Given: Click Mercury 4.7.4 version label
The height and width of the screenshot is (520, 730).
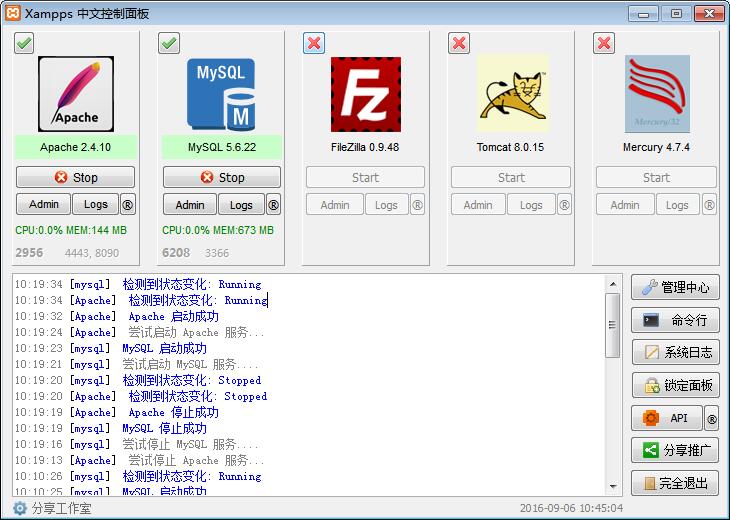Looking at the screenshot, I should point(656,148).
